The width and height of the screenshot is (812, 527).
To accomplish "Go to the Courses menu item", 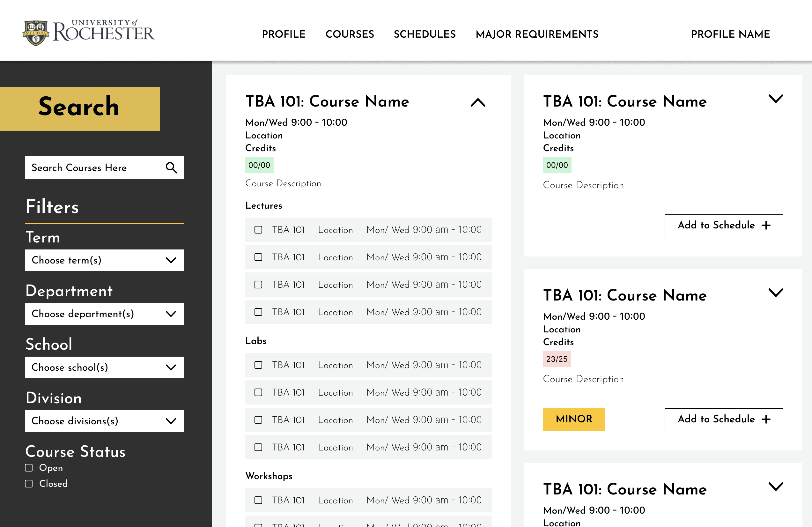I will click(349, 34).
